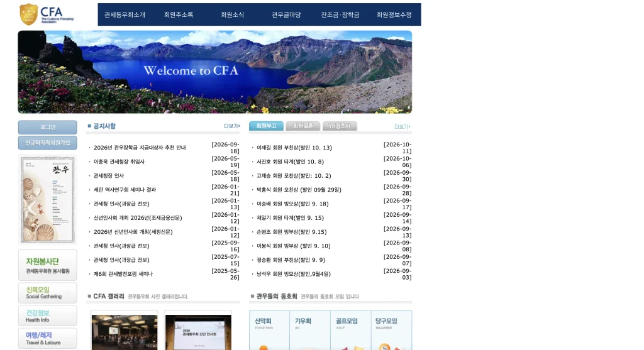Open notice 신년인사회 개최 2026년(조세금융신문)
The height and width of the screenshot is (350, 644).
[x=138, y=218]
